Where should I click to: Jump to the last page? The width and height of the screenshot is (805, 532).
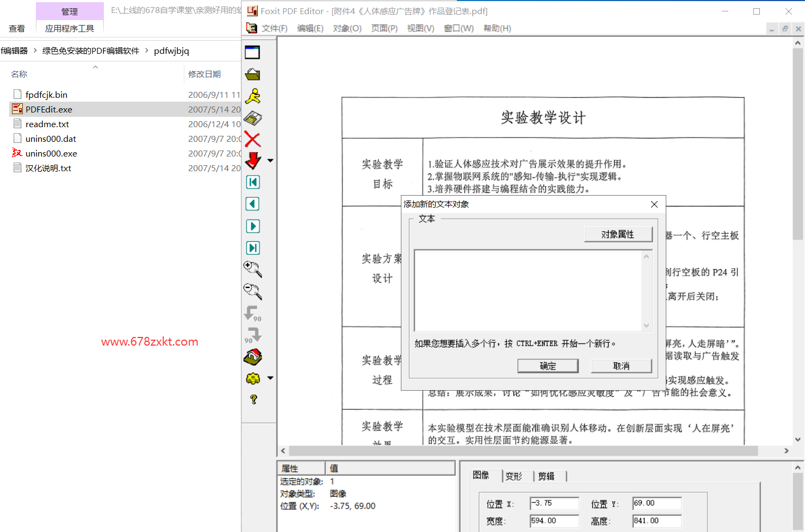[x=252, y=248]
